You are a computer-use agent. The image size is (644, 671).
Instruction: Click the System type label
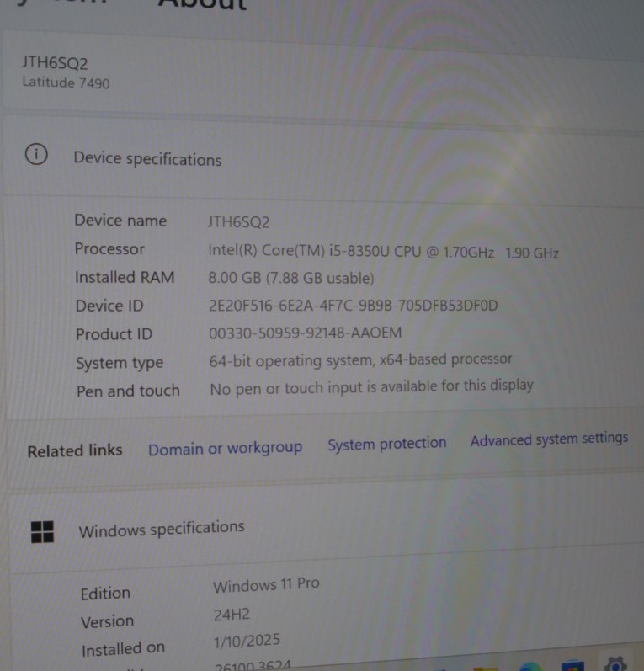click(120, 363)
